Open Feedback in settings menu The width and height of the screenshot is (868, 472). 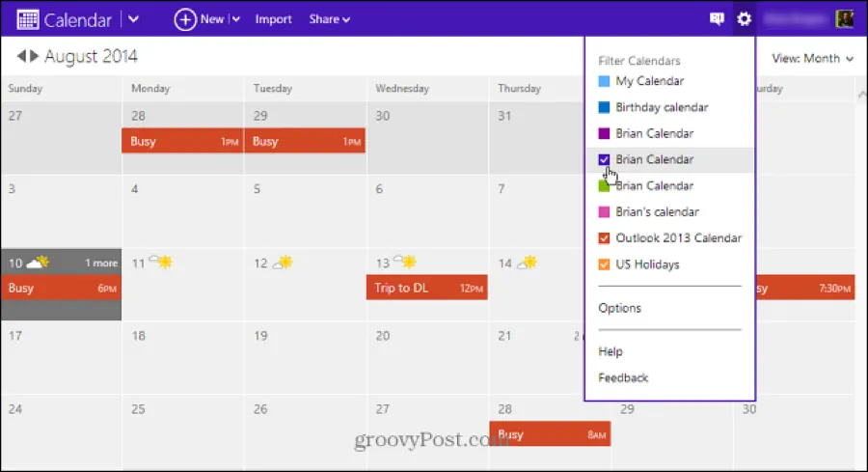tap(623, 377)
